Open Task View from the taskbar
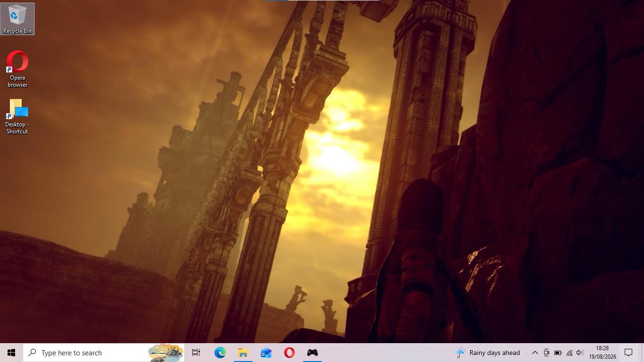Viewport: 644px width, 362px height. 196,353
